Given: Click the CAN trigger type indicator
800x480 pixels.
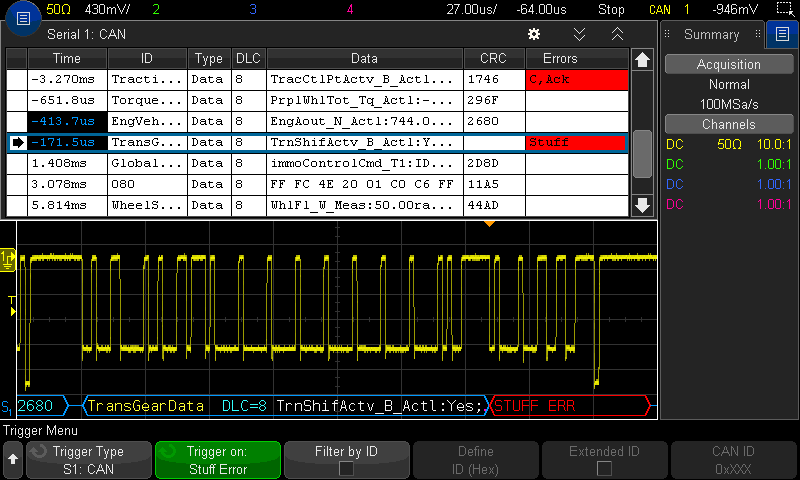Looking at the screenshot, I should [x=660, y=9].
